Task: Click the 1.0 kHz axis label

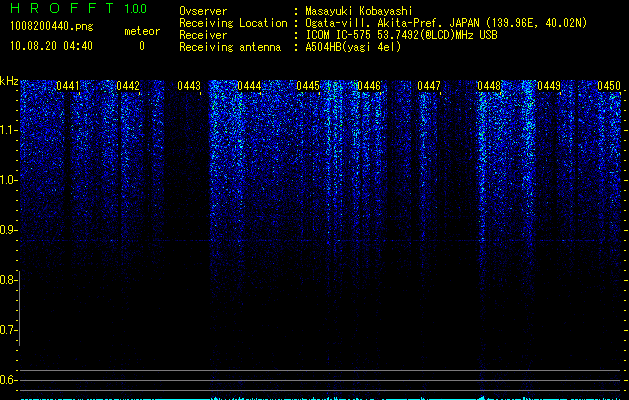Action: 8,180
